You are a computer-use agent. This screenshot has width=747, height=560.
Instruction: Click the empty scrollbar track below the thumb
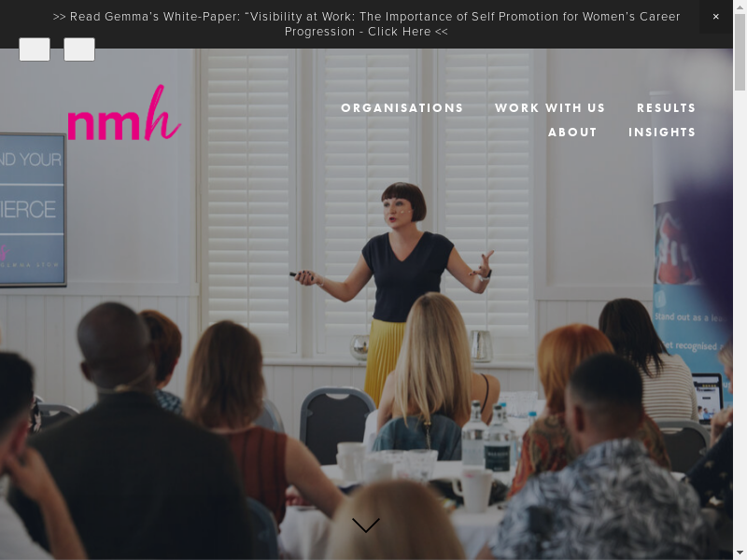(740, 319)
